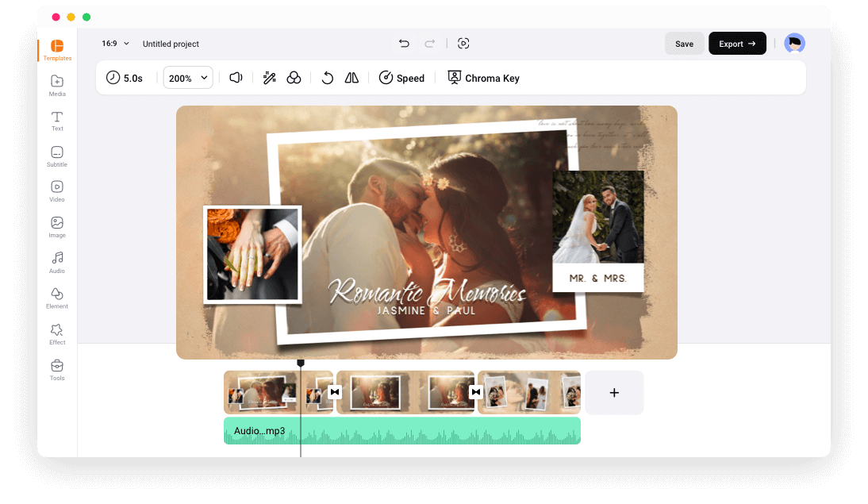The height and width of the screenshot is (504, 868).
Task: Export the finished video
Action: coord(737,44)
